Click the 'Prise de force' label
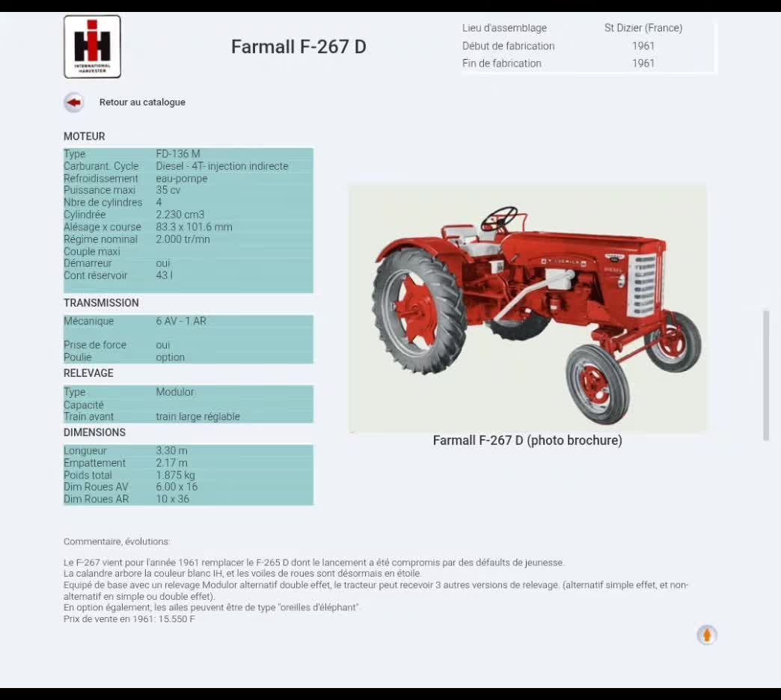Viewport: 781px width, 700px height. tap(95, 345)
